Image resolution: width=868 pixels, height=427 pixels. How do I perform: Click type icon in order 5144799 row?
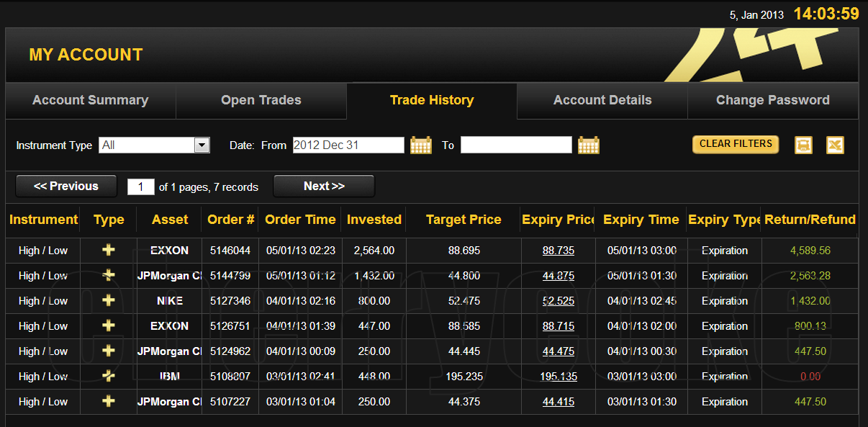click(x=109, y=275)
